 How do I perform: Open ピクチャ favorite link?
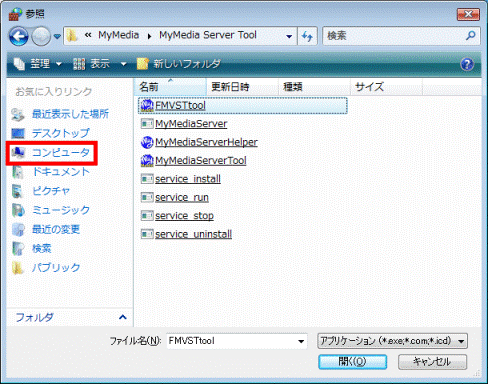(x=51, y=191)
